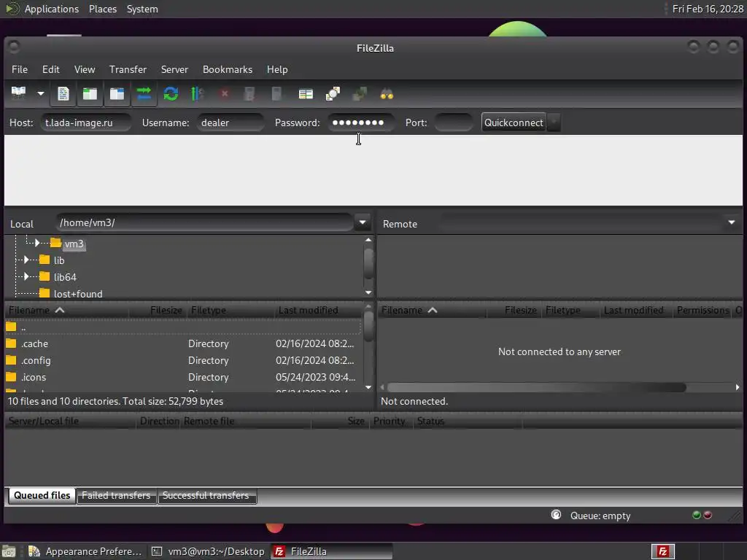This screenshot has height=560, width=747.
Task: Select the lib64 folder in local tree
Action: [65, 277]
